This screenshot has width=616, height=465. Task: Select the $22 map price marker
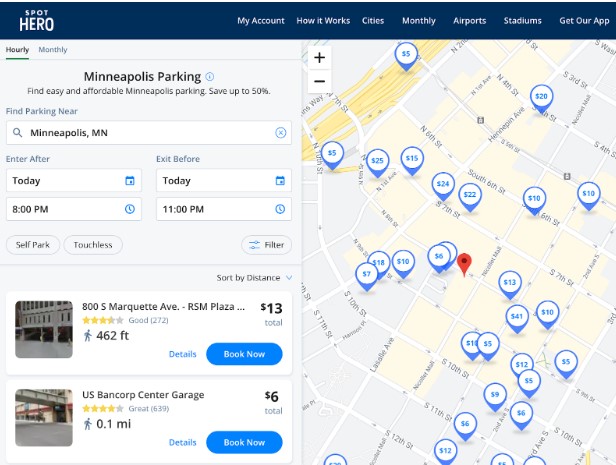(470, 197)
